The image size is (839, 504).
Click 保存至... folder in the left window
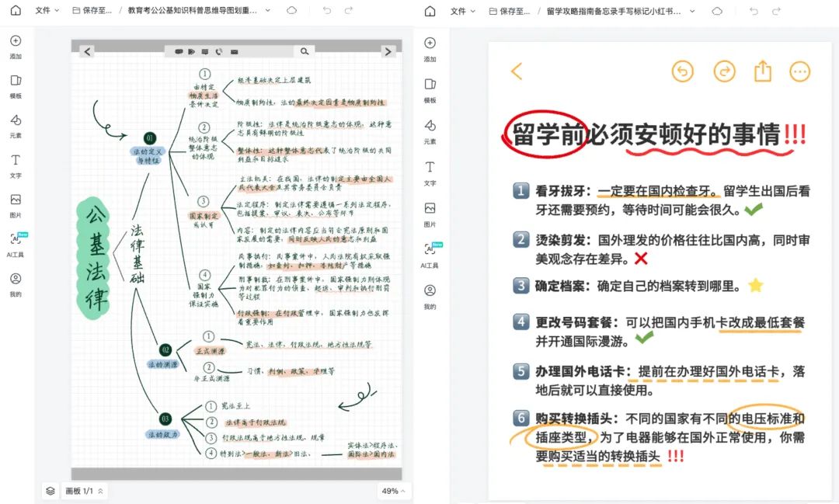tap(92, 10)
